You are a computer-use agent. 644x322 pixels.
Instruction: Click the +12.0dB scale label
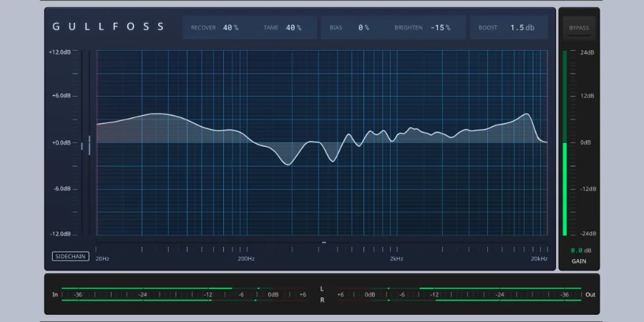[59, 52]
